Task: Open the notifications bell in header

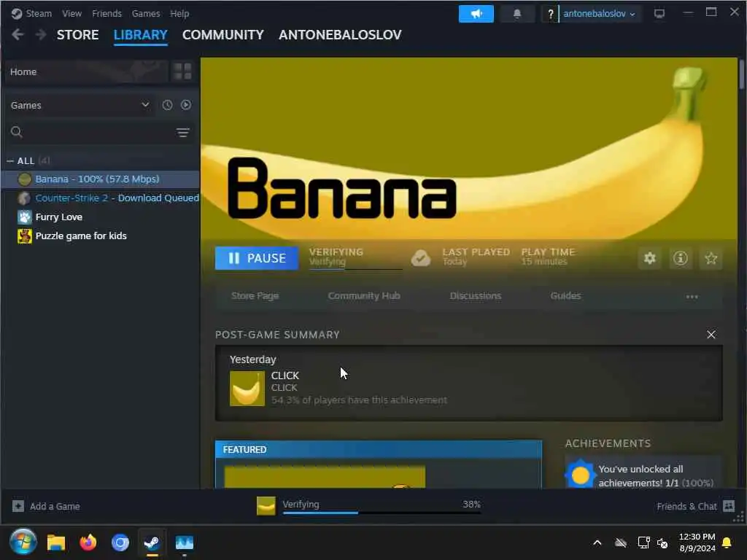Action: 517,14
